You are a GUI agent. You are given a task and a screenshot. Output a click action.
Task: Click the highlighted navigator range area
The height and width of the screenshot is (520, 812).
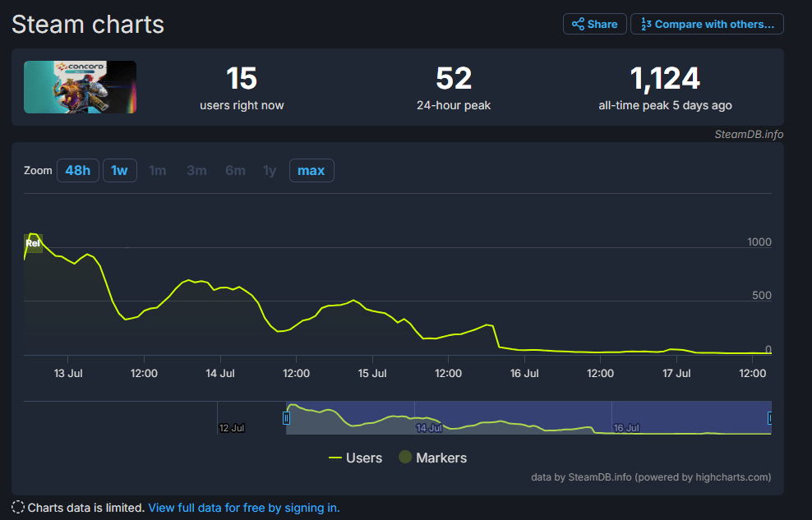pyautogui.click(x=528, y=417)
